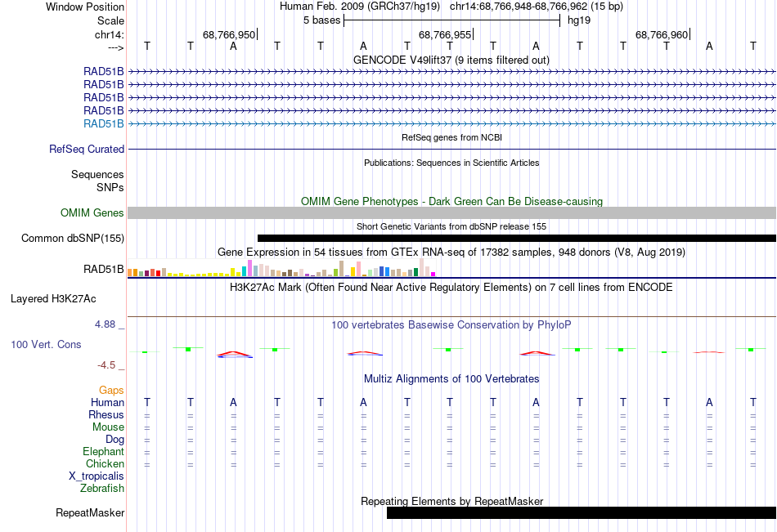Select the Sequences track label

pos(97,174)
